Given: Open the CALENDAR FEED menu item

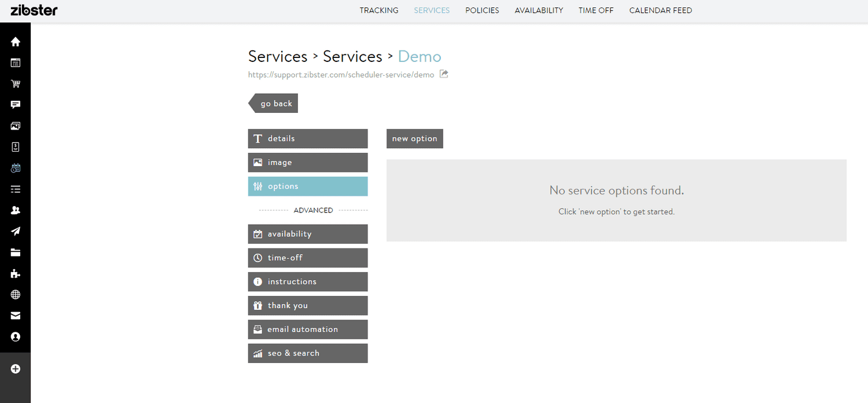Looking at the screenshot, I should [x=660, y=10].
